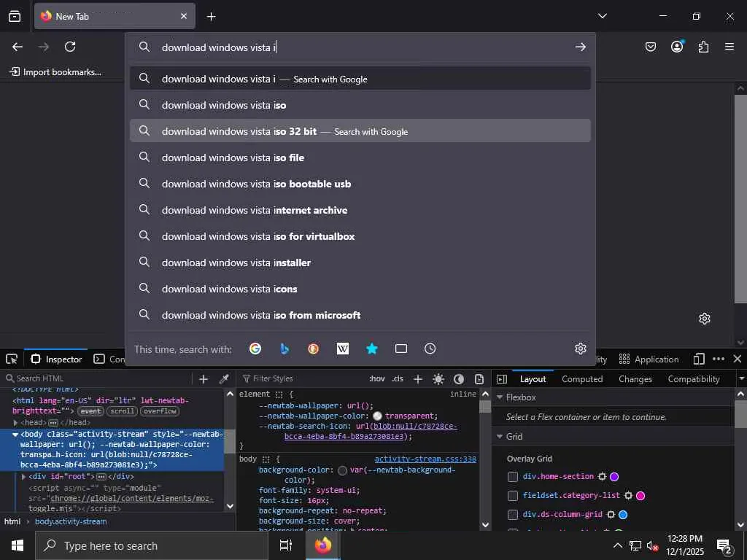The height and width of the screenshot is (560, 747).
Task: Toggle the .cls classes panel
Action: click(x=398, y=378)
